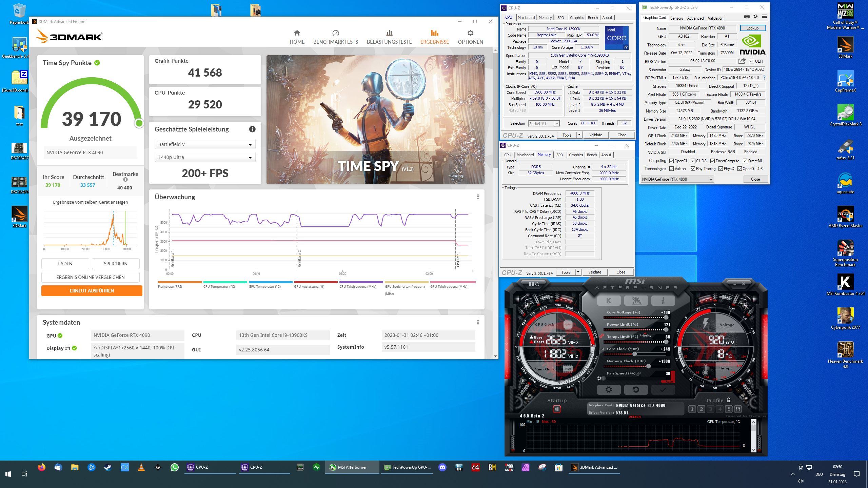The width and height of the screenshot is (868, 488).
Task: Open GPU-Z hamburger menu icon
Action: pos(764,16)
